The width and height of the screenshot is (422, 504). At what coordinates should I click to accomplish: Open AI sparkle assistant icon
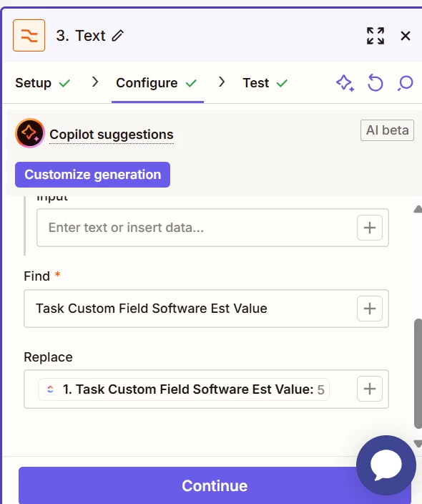(345, 83)
